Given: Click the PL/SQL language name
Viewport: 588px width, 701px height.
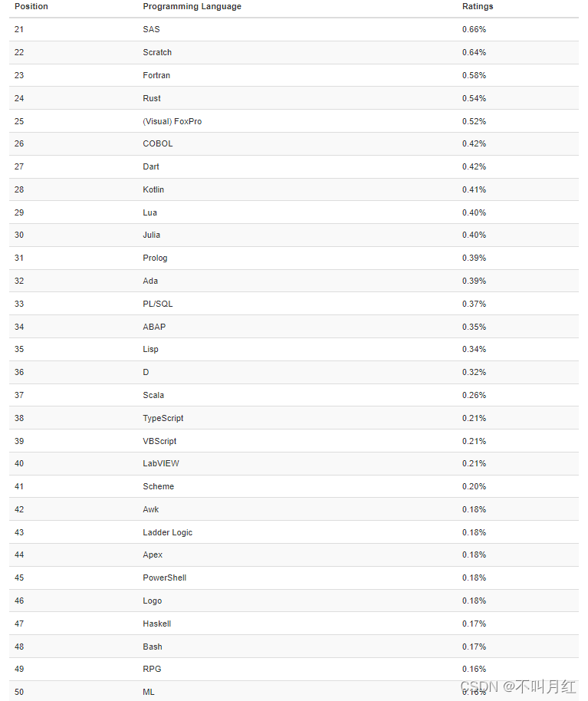Looking at the screenshot, I should [x=158, y=304].
